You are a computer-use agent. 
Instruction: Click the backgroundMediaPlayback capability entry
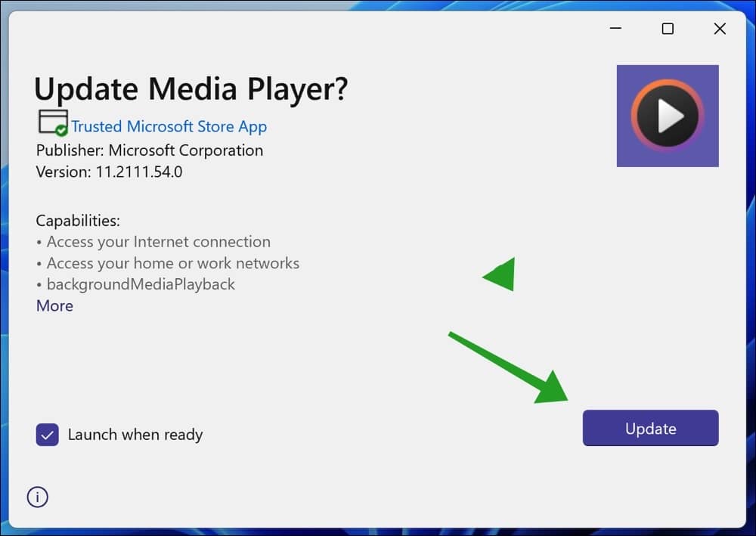coord(141,284)
